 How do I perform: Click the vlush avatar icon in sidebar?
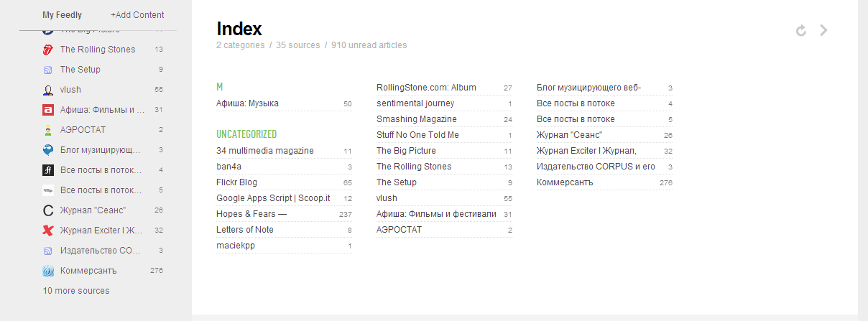(48, 90)
